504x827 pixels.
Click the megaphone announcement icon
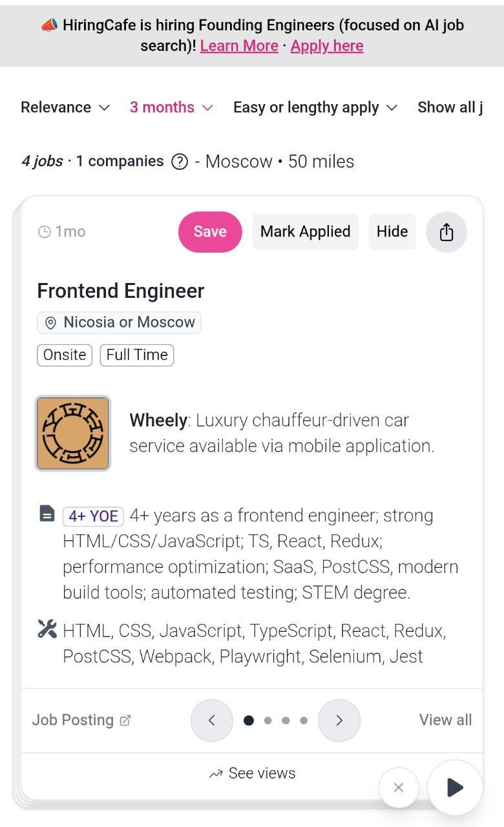[x=49, y=26]
